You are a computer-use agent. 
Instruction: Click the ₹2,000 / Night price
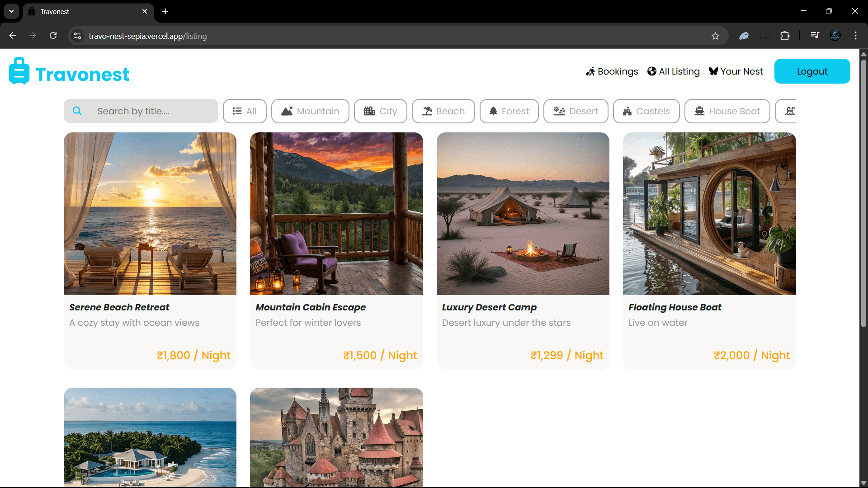tap(752, 356)
